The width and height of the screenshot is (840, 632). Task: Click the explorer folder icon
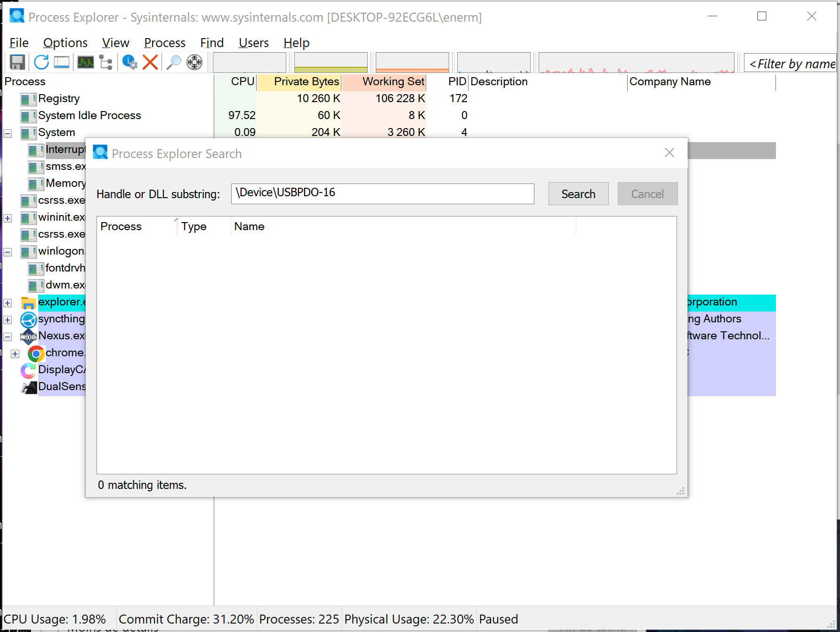(29, 303)
